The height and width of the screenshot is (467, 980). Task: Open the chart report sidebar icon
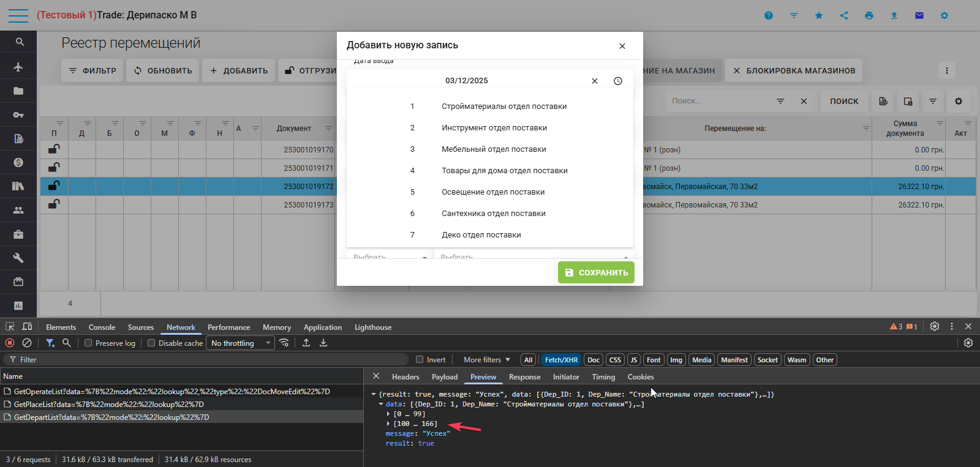[x=18, y=305]
